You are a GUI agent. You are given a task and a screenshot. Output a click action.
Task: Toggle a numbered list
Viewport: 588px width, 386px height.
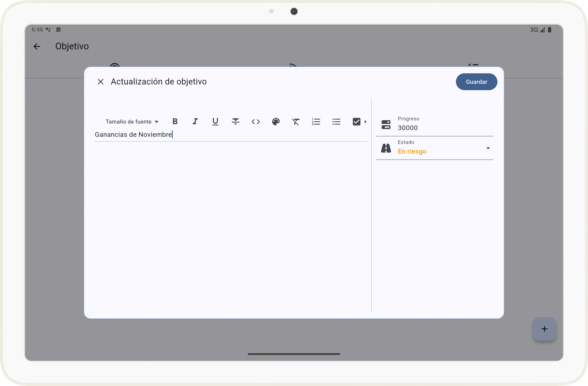(316, 121)
